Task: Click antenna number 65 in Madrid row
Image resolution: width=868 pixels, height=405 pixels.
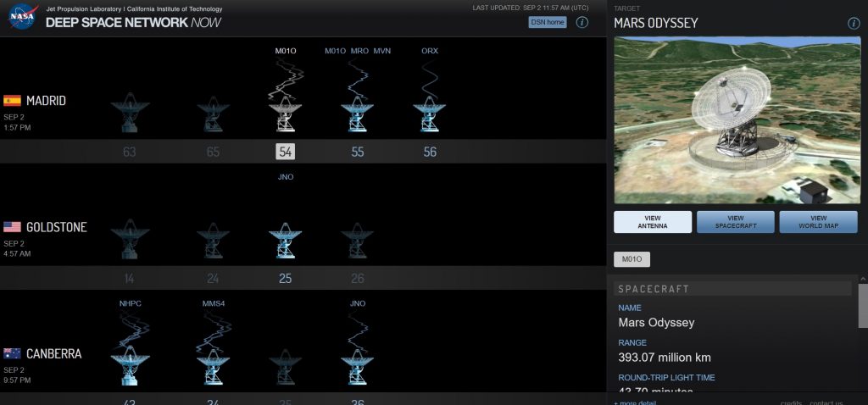Action: pyautogui.click(x=213, y=152)
